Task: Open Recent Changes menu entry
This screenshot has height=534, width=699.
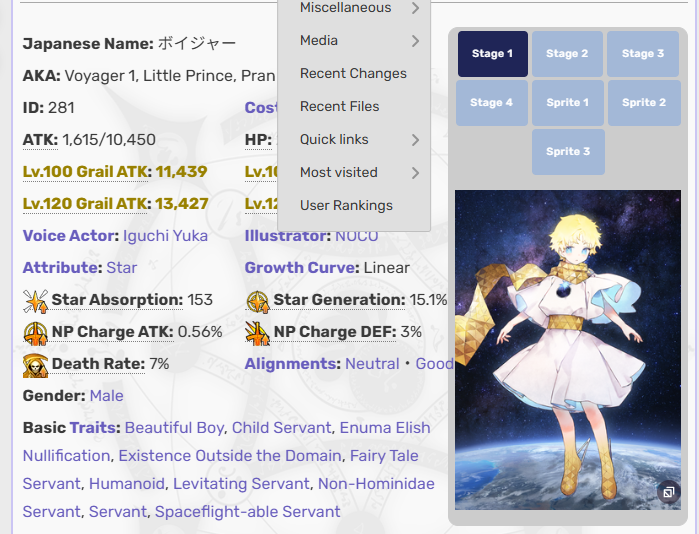Action: click(353, 74)
